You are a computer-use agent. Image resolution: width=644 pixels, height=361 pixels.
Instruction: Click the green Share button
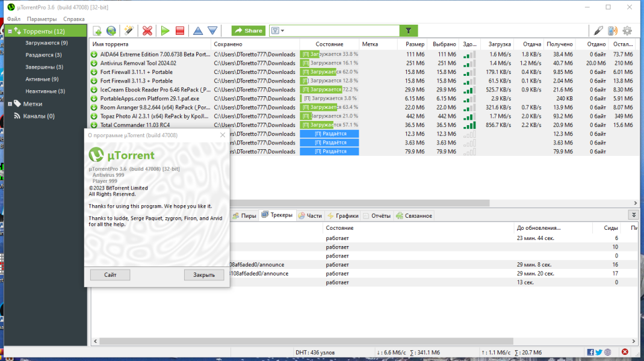pos(249,31)
